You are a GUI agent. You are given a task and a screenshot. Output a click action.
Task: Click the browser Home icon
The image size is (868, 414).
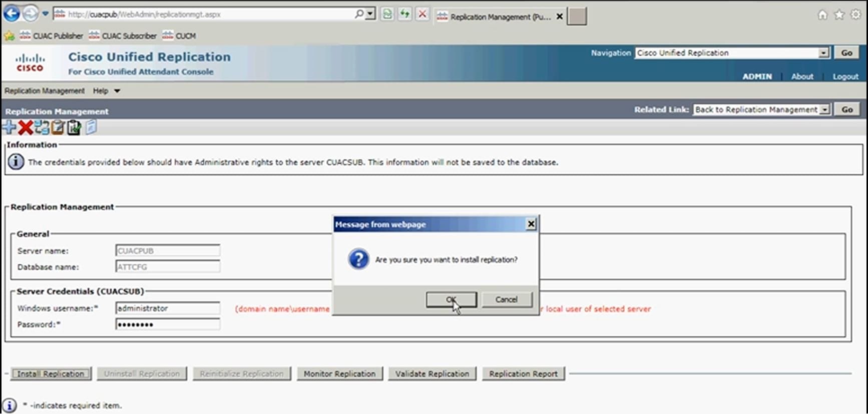[x=822, y=15]
